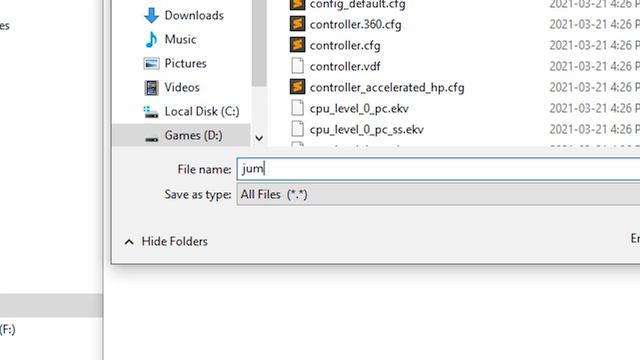Screen dimensions: 640x360
Task: Click the navigation pane down scroll arrow
Action: (x=259, y=138)
